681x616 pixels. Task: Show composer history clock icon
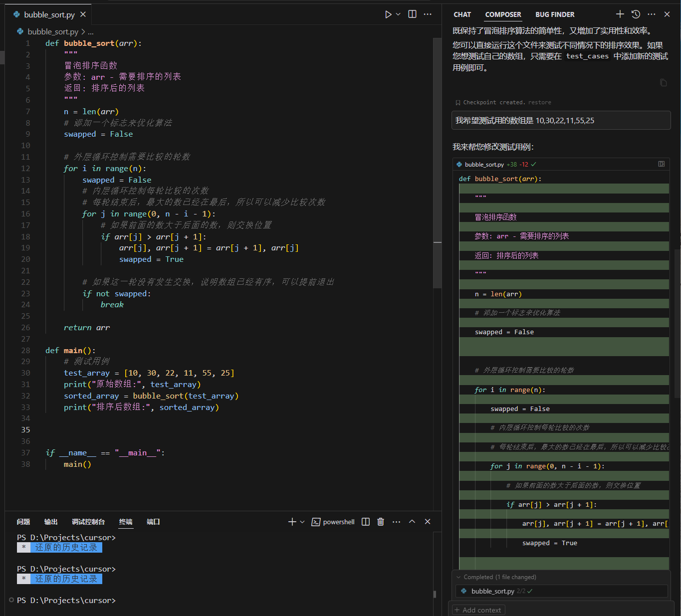pos(636,14)
